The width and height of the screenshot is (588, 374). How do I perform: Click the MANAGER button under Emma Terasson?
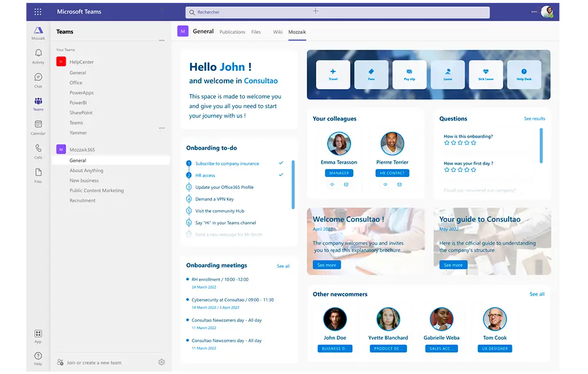click(x=339, y=173)
